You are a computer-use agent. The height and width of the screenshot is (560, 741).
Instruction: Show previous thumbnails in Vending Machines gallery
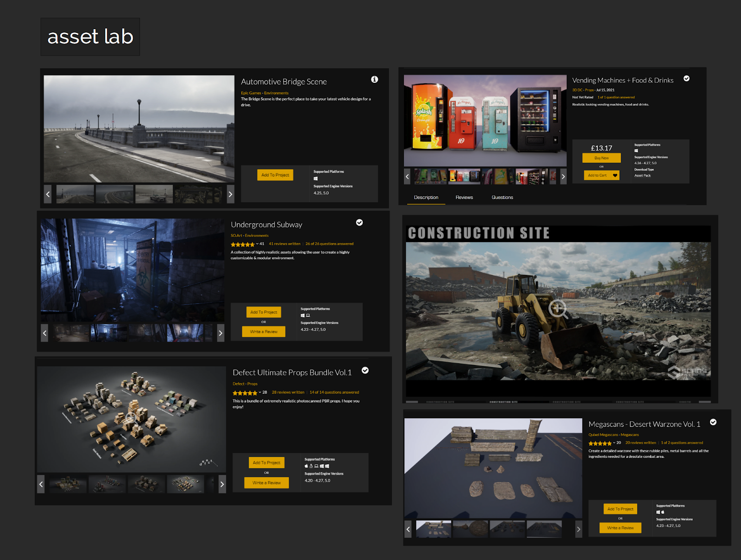407,176
